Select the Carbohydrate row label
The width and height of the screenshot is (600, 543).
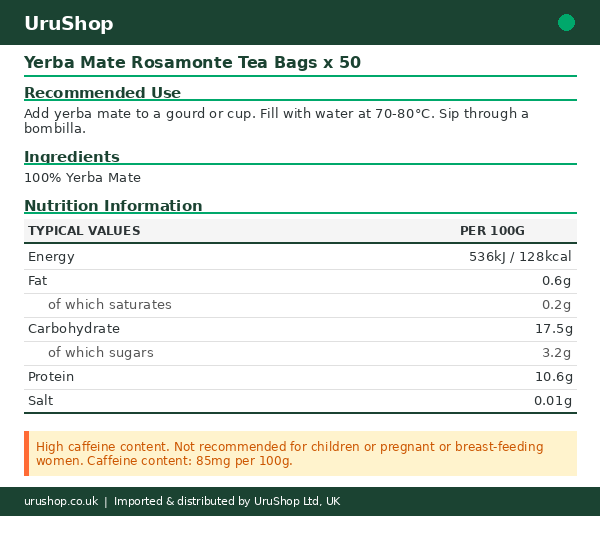74,329
